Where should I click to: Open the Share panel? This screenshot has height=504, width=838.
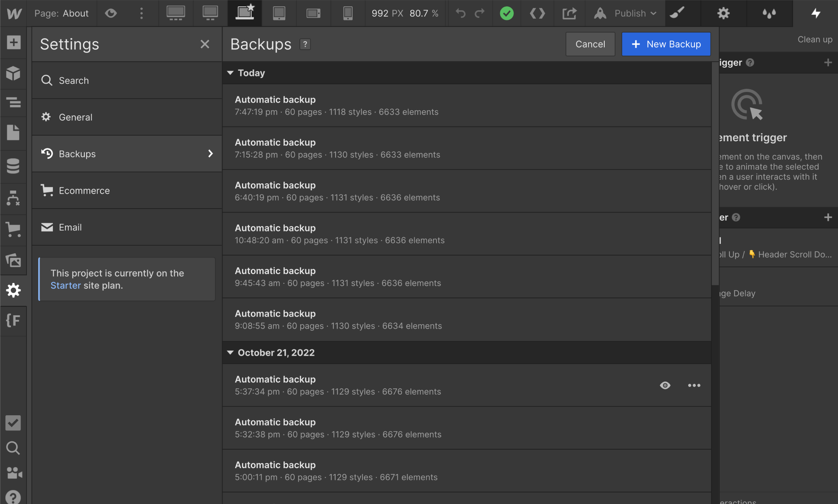[x=569, y=13]
